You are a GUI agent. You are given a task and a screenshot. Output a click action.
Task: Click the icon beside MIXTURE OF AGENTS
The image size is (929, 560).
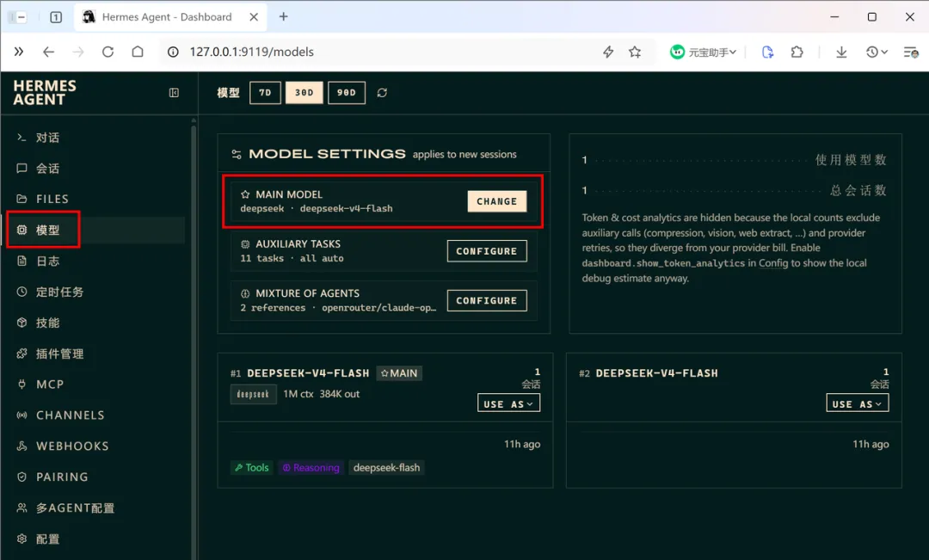[x=245, y=293]
